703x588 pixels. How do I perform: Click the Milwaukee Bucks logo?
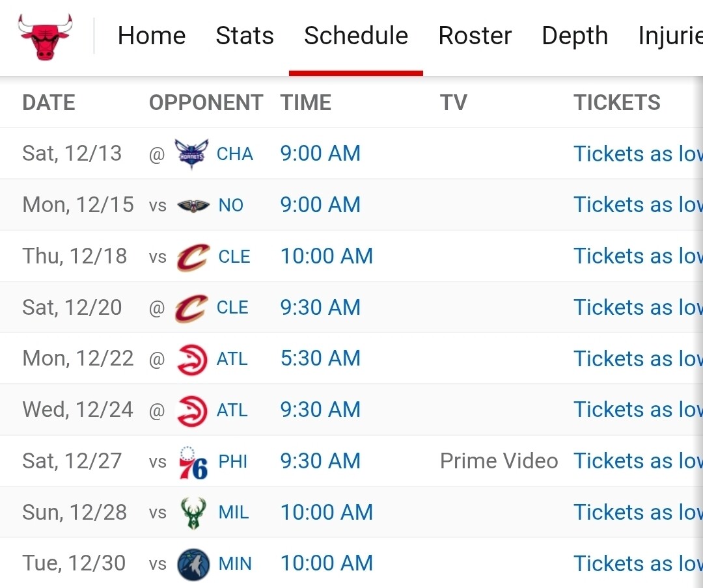193,513
